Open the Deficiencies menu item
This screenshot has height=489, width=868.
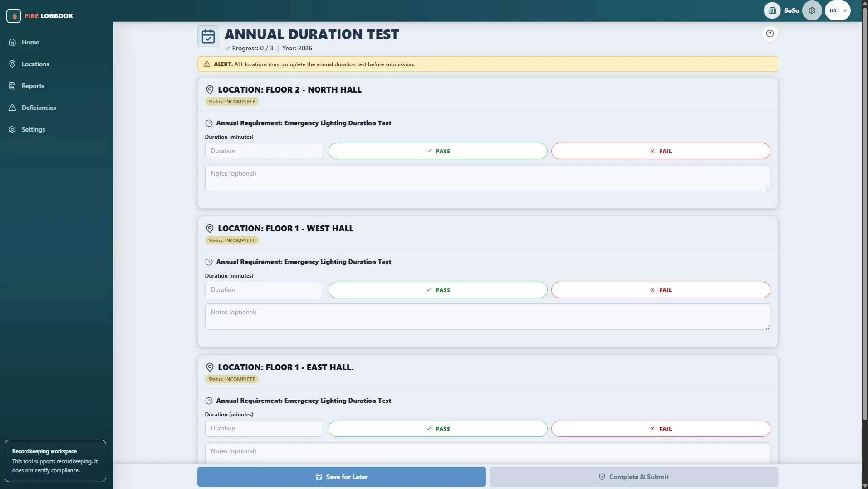[x=39, y=108]
